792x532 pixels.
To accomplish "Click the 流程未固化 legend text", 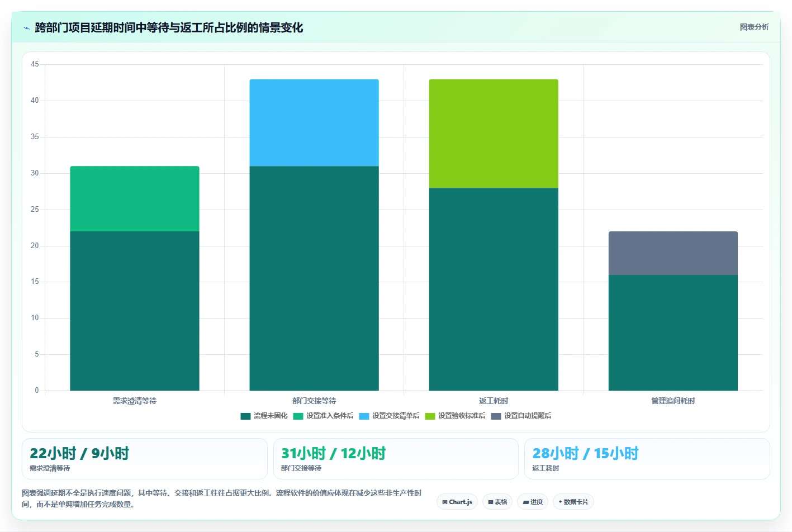I will [271, 416].
